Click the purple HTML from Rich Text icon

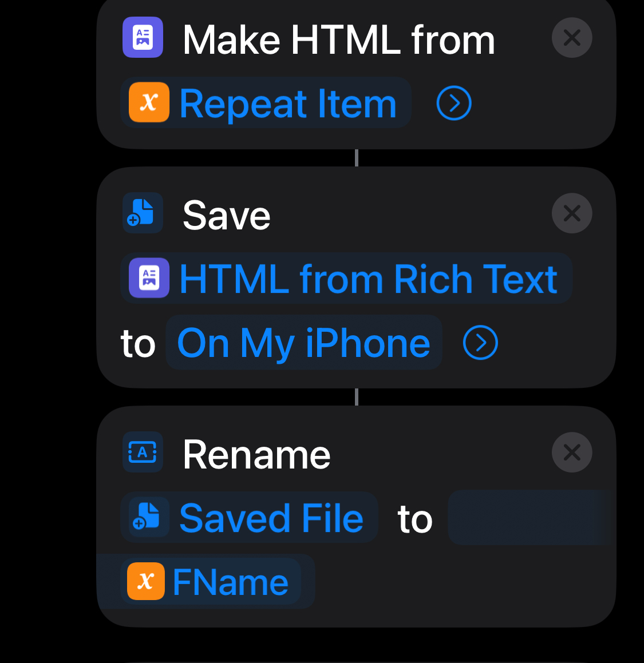click(x=149, y=278)
